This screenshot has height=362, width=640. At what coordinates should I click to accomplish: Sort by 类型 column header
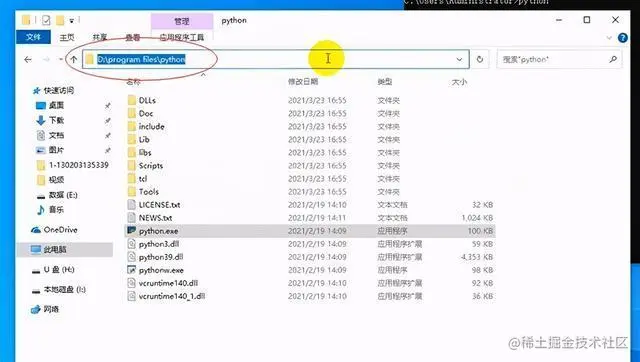click(x=384, y=82)
